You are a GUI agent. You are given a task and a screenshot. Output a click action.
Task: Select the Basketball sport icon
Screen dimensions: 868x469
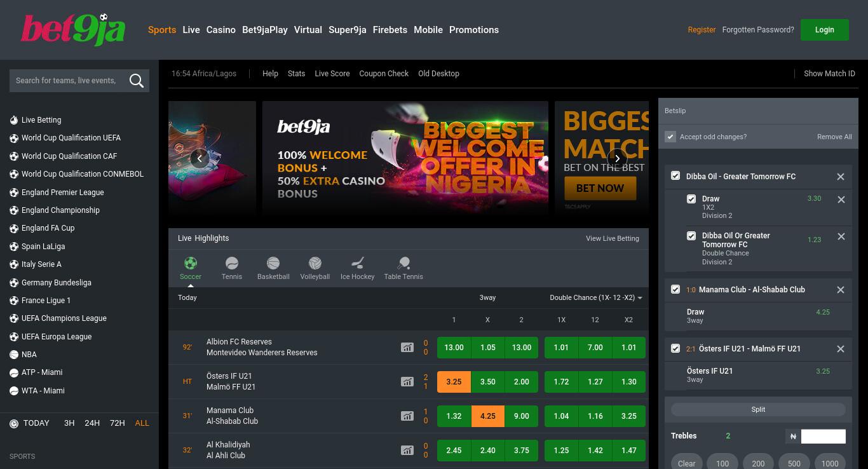click(x=273, y=263)
